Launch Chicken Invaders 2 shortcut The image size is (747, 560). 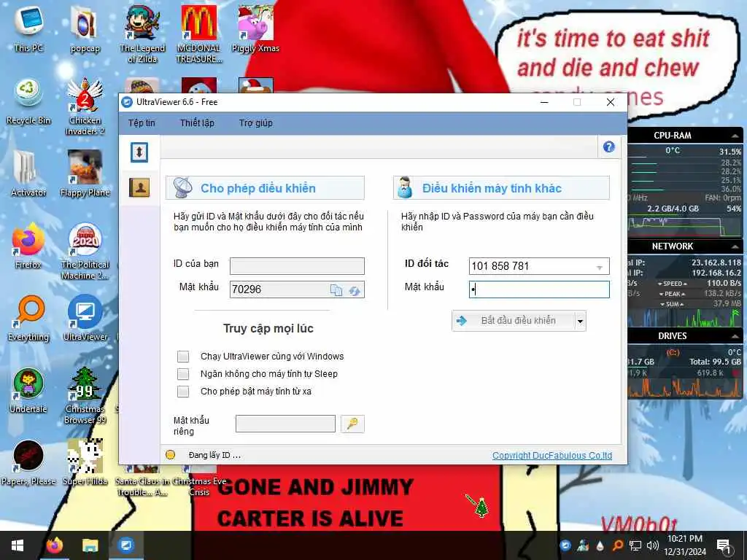click(85, 106)
